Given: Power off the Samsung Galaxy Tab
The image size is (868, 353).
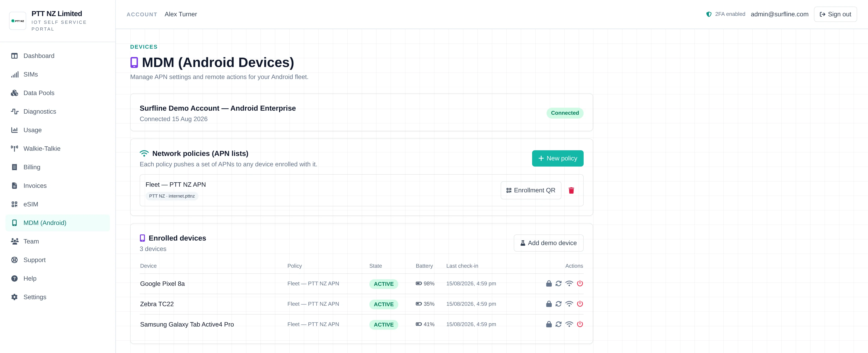Looking at the screenshot, I should point(580,324).
